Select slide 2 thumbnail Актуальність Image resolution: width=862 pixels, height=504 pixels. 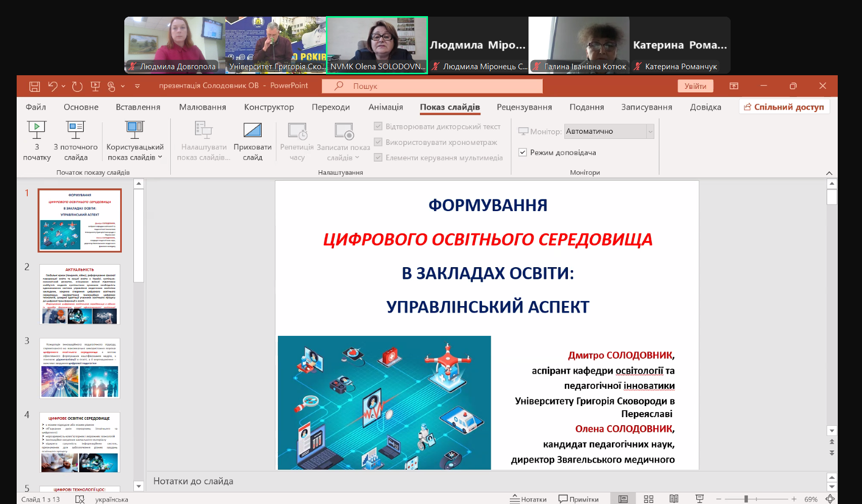click(x=80, y=294)
